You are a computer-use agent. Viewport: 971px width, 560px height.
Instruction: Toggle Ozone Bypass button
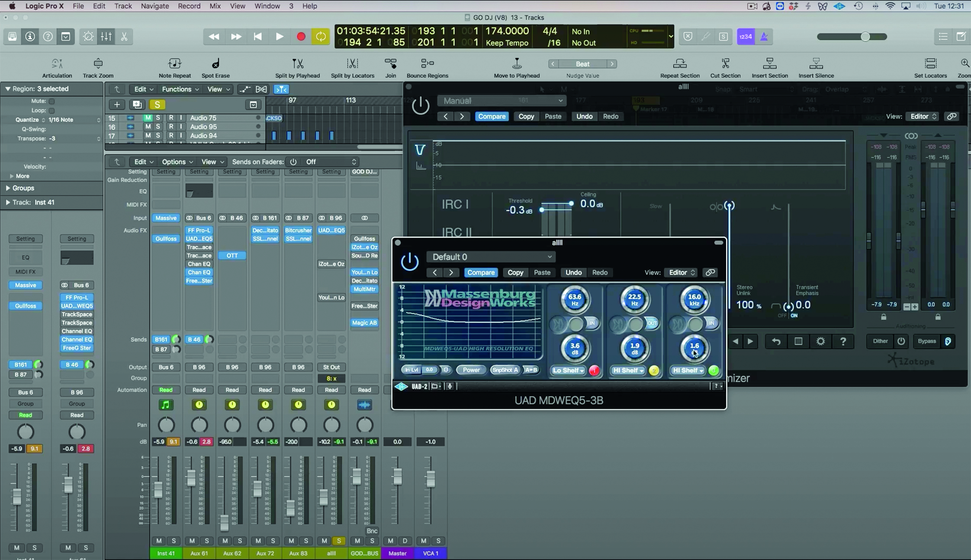(926, 341)
